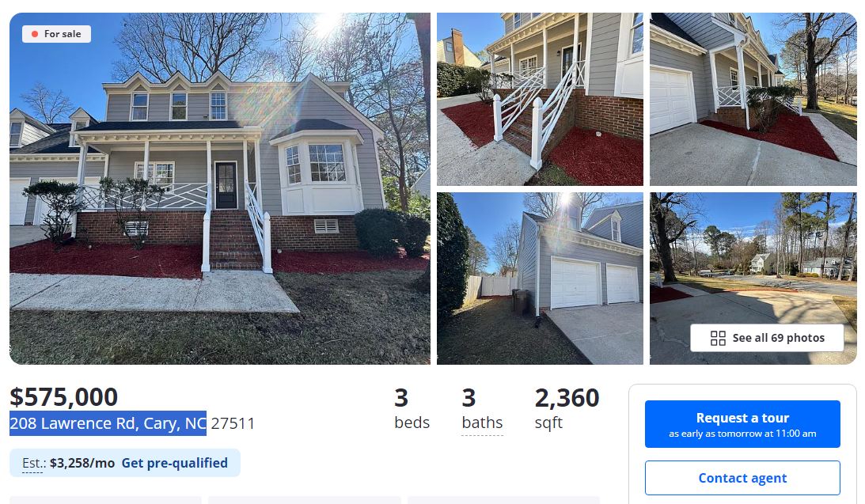The image size is (865, 504).
Task: Click the 2,360 sqft figure
Action: [x=567, y=398]
